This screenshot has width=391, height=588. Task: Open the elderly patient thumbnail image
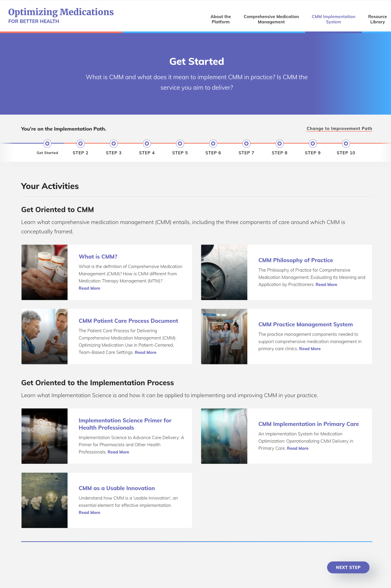pos(44,337)
